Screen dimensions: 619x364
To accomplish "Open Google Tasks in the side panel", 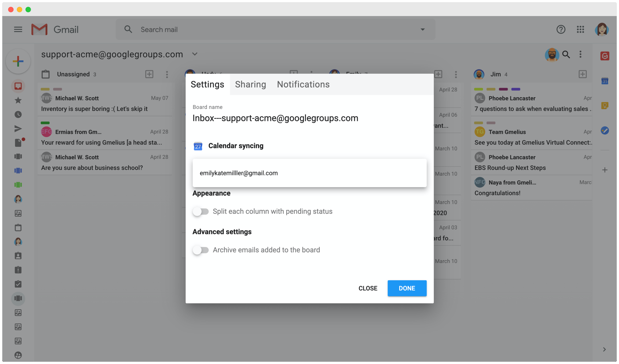I will point(604,130).
